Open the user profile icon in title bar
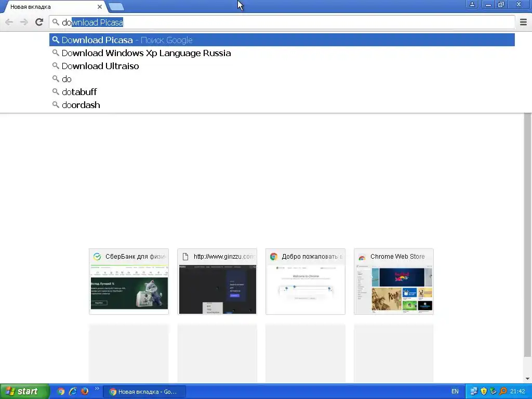The height and width of the screenshot is (399, 532). tap(472, 4)
